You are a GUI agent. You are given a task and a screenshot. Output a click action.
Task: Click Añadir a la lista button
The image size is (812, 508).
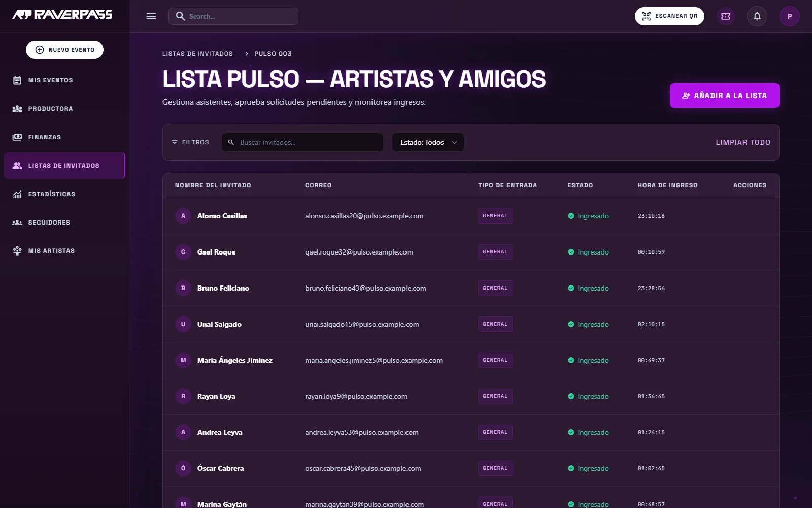724,96
